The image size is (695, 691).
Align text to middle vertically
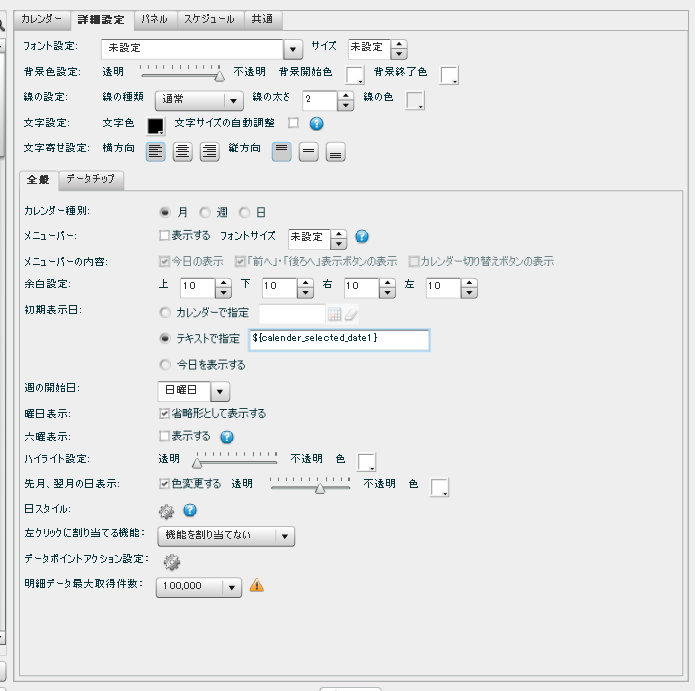pos(308,152)
